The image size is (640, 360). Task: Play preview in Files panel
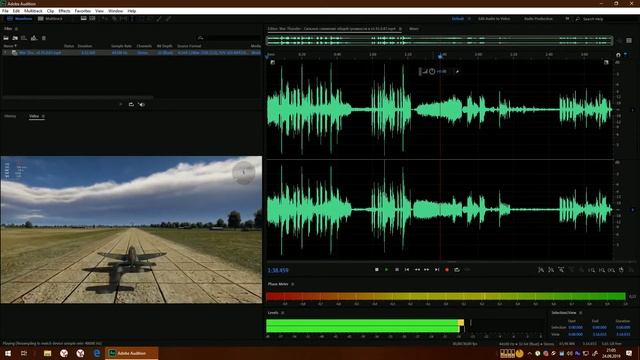click(x=121, y=104)
